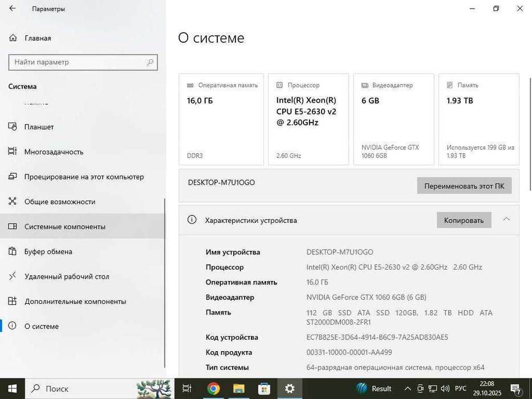Viewport: 532px width, 399px height.
Task: Open Удаленный рабочий стол settings
Action: pos(83,276)
